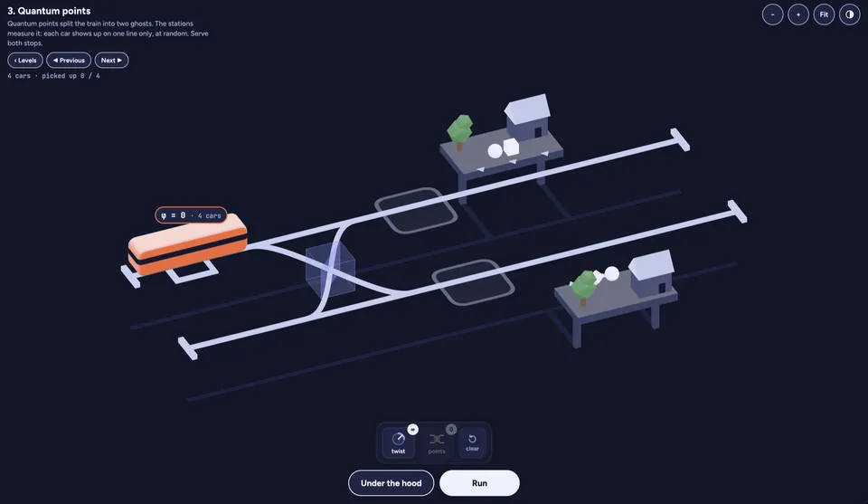Toggle the contrast theme button
This screenshot has width=868, height=504.
click(849, 14)
